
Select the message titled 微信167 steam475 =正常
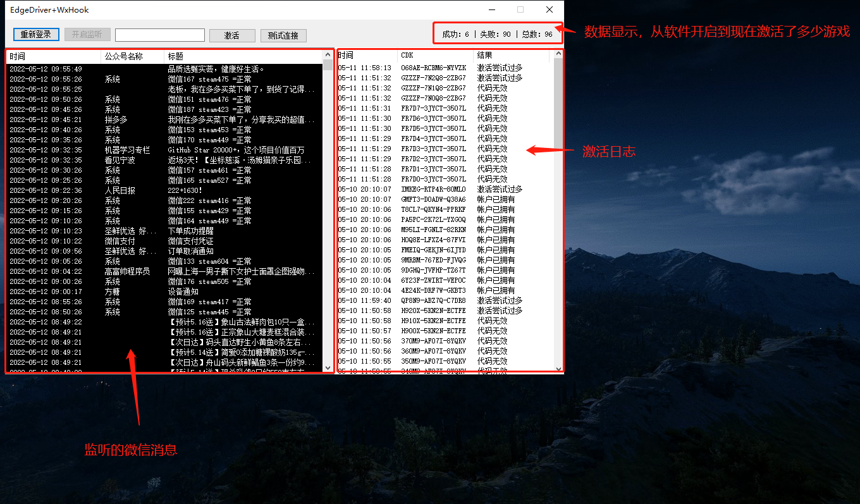164,79
